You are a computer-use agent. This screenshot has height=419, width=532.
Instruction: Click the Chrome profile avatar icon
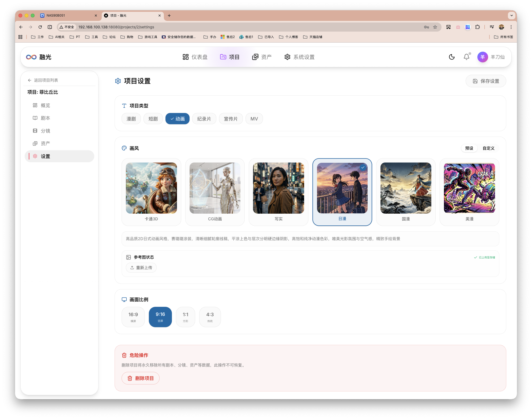point(501,27)
